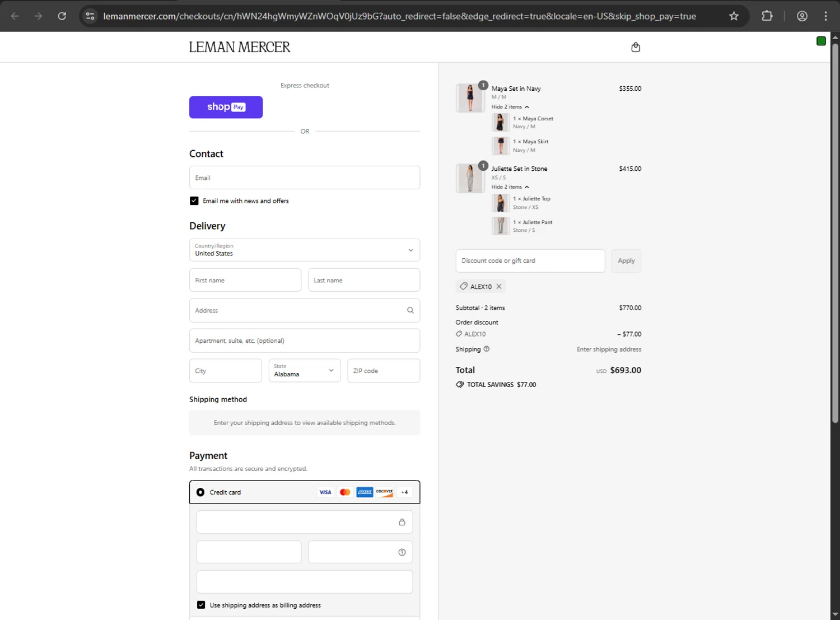Click the Subtotal $770.00 value
The width and height of the screenshot is (840, 620).
pos(630,308)
